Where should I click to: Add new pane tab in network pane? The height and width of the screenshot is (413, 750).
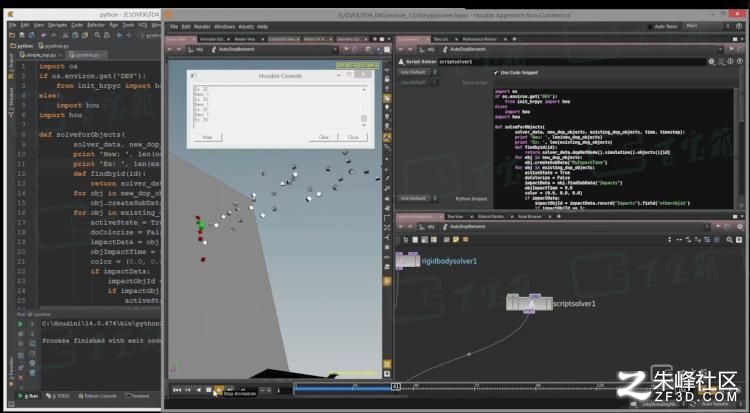click(559, 217)
